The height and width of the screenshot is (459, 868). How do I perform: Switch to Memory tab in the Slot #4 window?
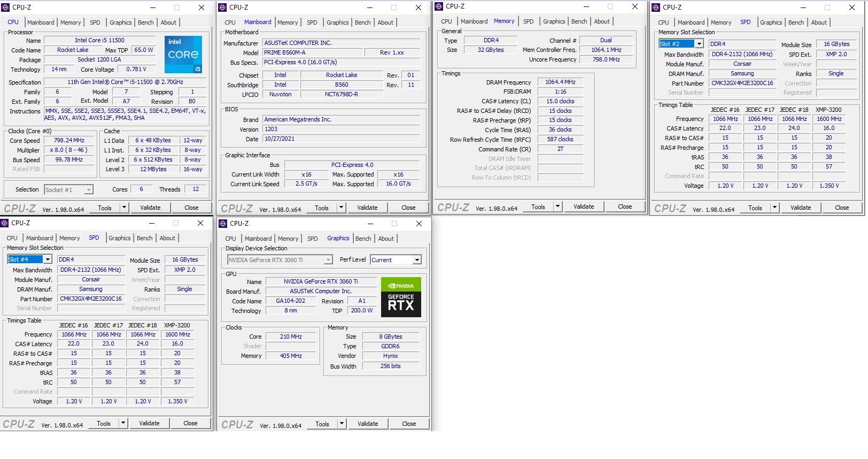coord(69,238)
